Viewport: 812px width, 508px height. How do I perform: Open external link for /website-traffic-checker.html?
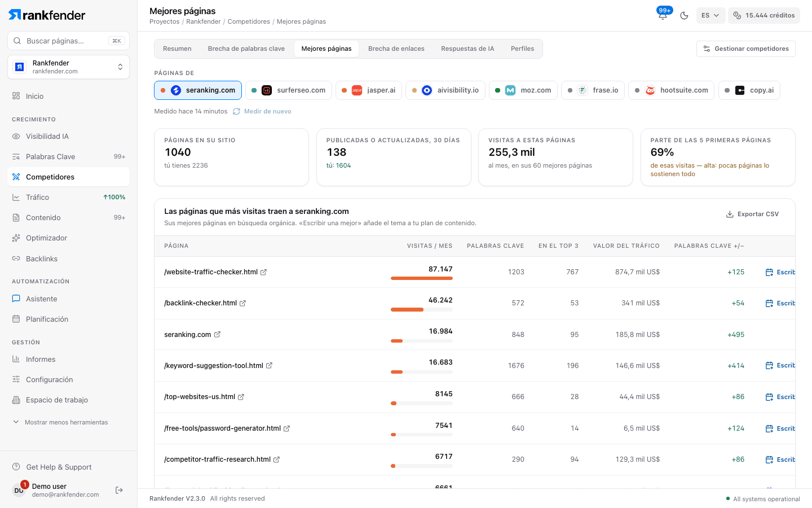coord(263,272)
